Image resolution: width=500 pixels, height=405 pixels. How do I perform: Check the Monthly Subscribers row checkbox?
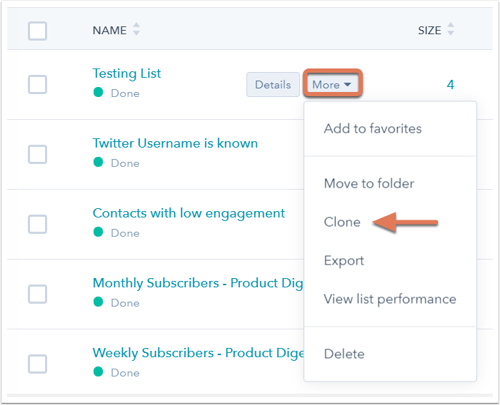coord(37,294)
